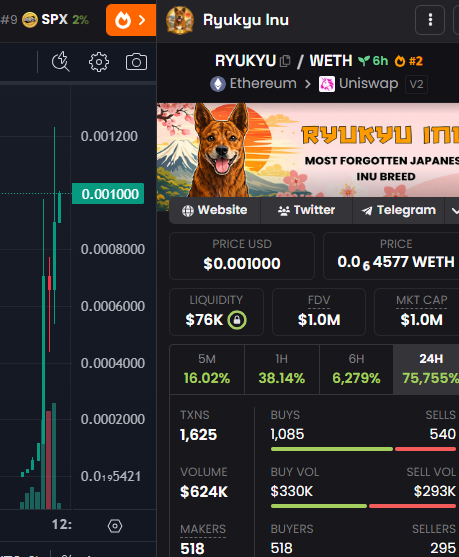Click the MAKERS label
Screen dimensions: 459x557
(203, 529)
